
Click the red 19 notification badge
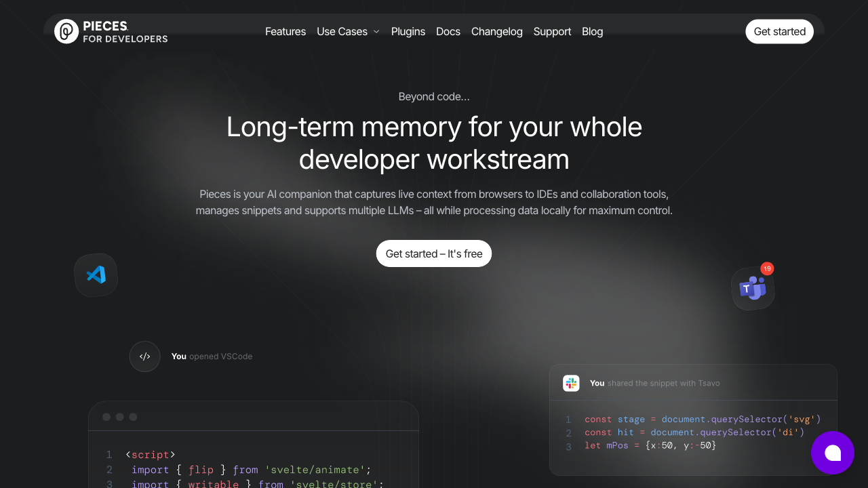point(767,269)
